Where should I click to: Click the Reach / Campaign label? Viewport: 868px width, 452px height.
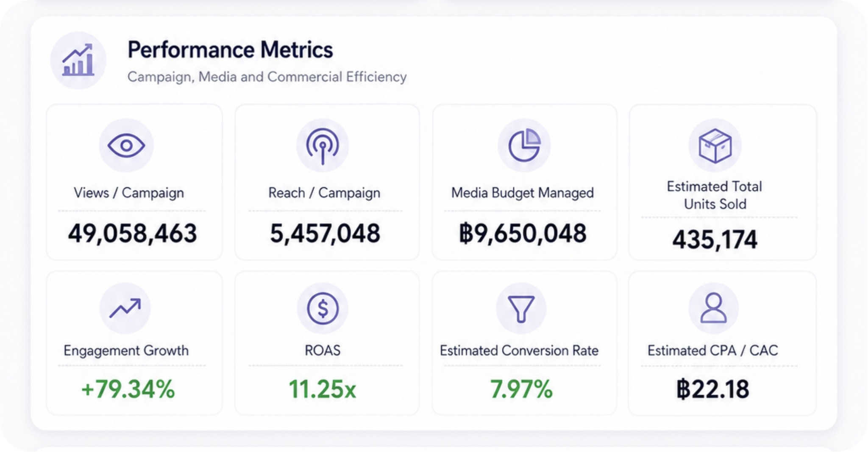click(324, 193)
